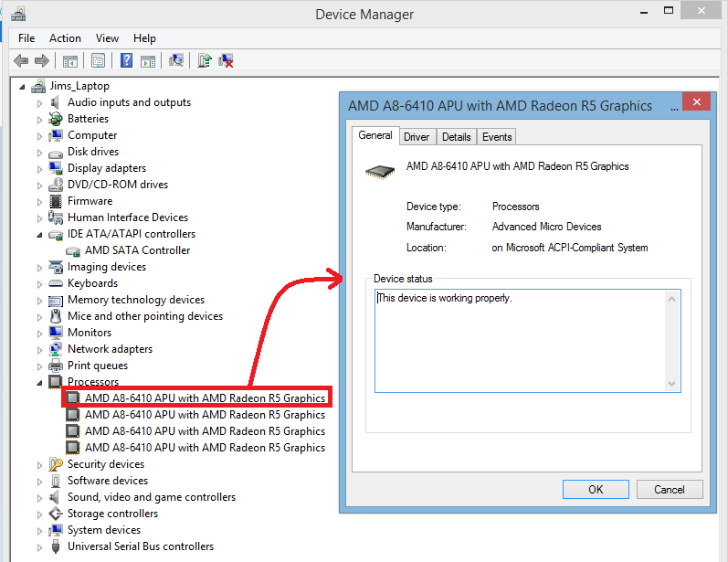The width and height of the screenshot is (728, 562).
Task: Expand Sound, video and game controllers
Action: [39, 498]
